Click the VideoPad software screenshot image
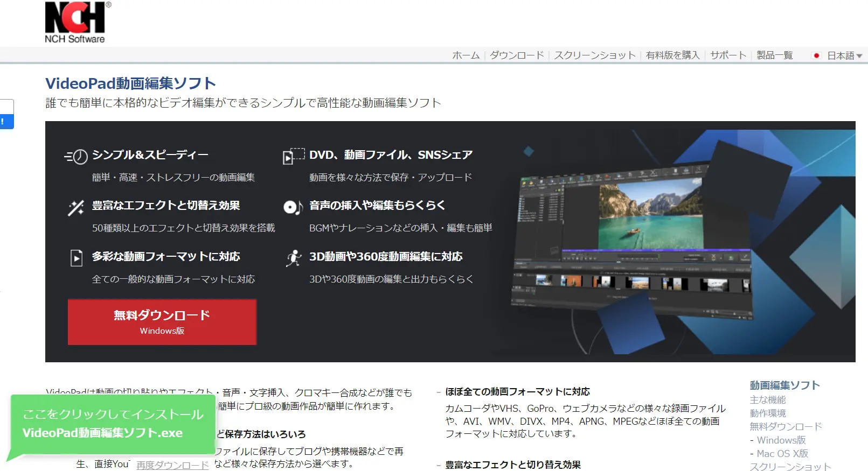Viewport: 868px width, 471px height. pyautogui.click(x=633, y=242)
